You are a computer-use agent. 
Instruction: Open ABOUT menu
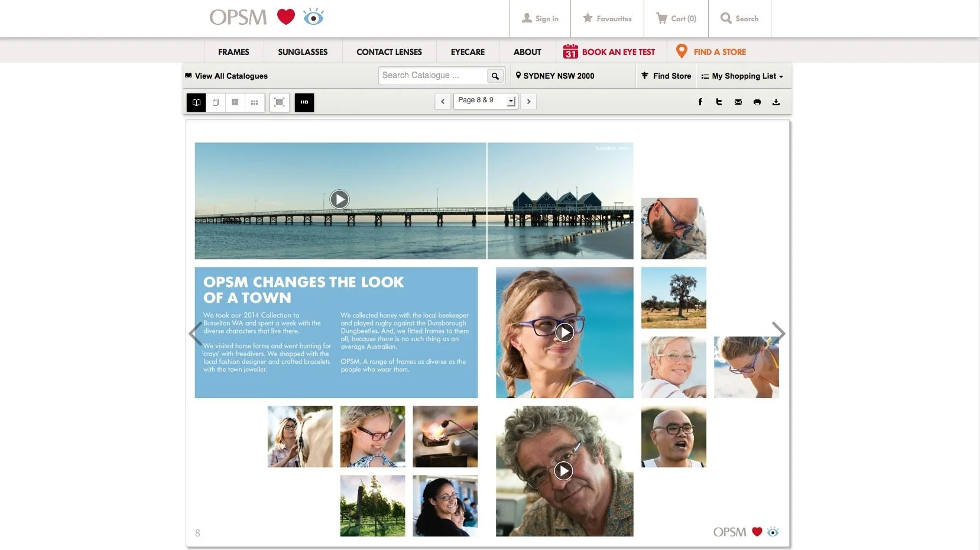(527, 52)
